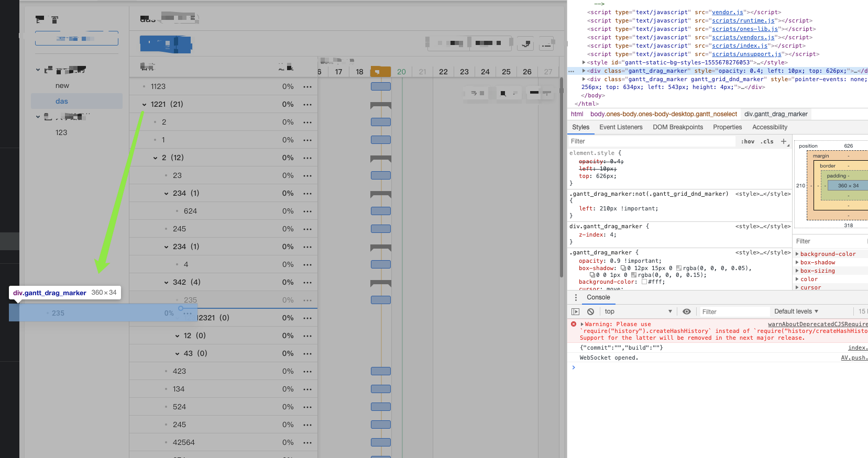
Task: Collapse the 1221 (21) tree row
Action: tap(144, 105)
